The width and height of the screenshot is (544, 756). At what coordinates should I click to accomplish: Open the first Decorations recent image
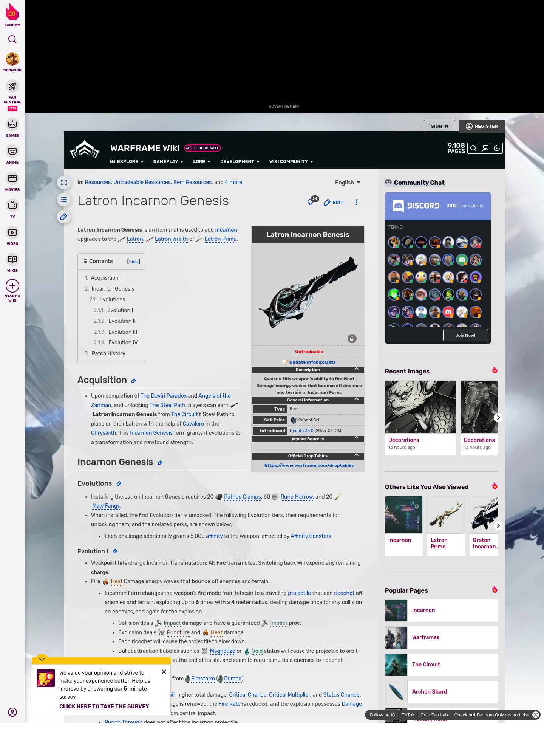pos(420,418)
